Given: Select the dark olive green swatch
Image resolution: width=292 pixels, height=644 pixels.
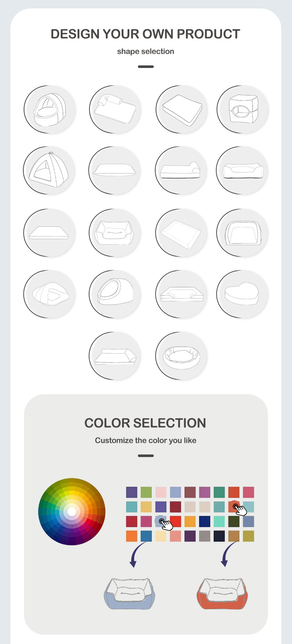Looking at the screenshot, I should tap(234, 521).
